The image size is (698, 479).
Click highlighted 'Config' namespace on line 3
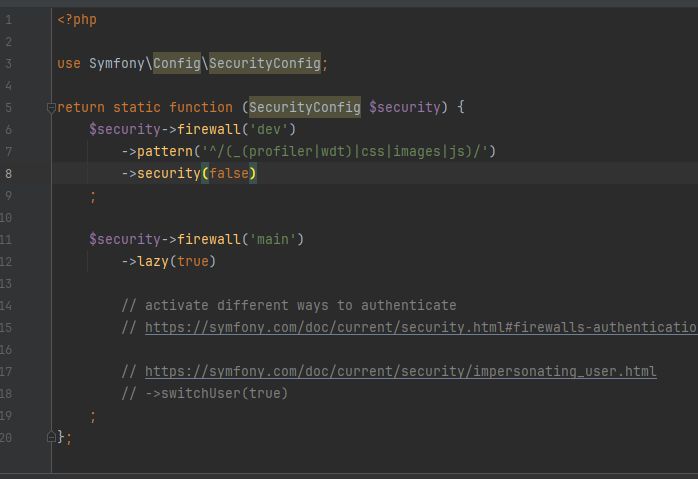click(x=177, y=63)
